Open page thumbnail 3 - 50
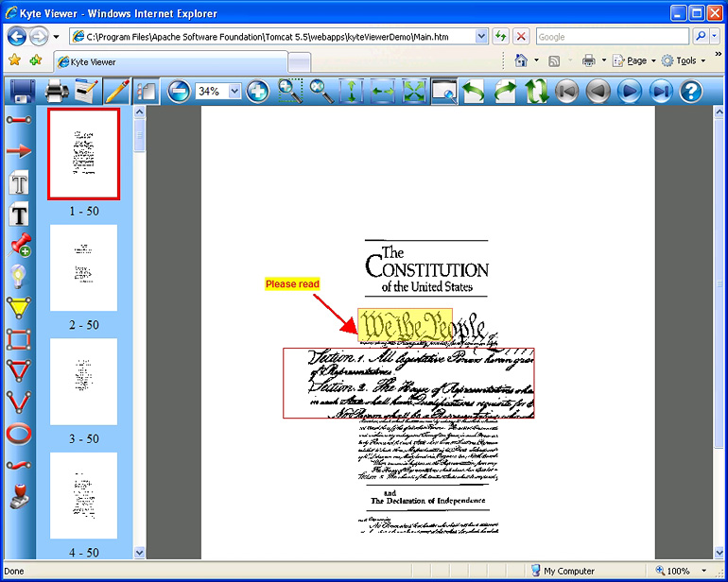The width and height of the screenshot is (728, 582). click(x=83, y=382)
